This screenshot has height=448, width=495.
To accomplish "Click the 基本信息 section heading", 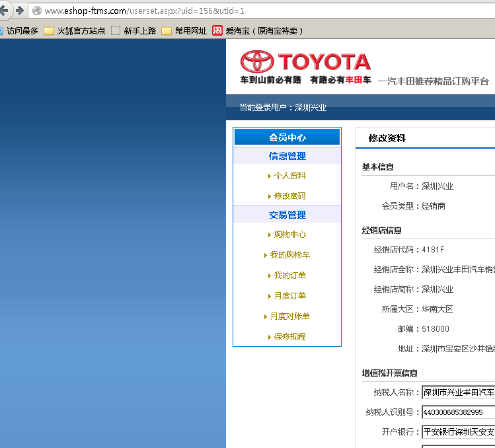I will point(377,167).
